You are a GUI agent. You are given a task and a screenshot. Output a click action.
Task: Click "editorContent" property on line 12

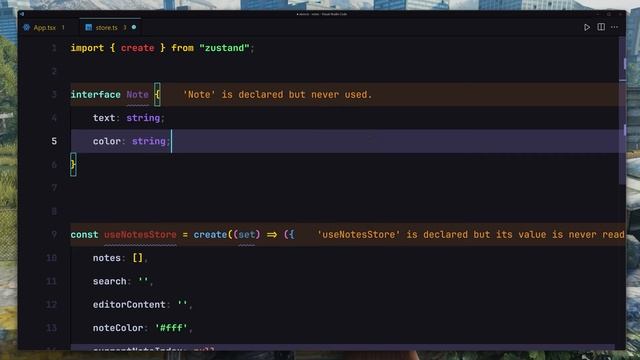129,304
